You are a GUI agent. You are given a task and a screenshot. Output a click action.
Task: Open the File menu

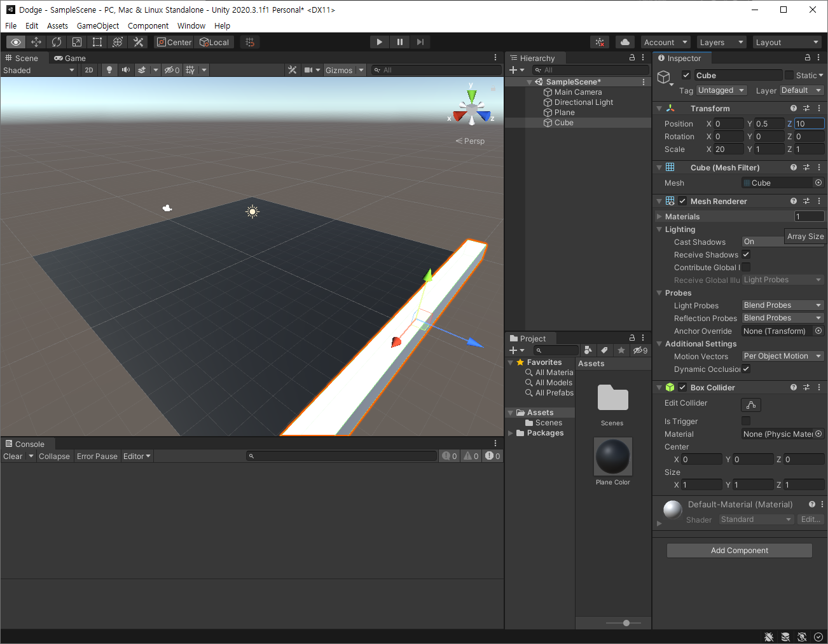pyautogui.click(x=11, y=25)
